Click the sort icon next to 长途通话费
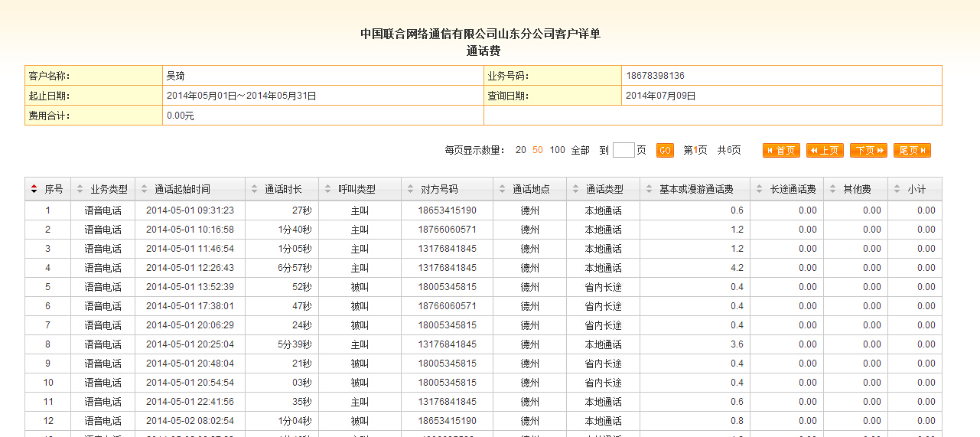This screenshot has height=437, width=980. [x=759, y=189]
